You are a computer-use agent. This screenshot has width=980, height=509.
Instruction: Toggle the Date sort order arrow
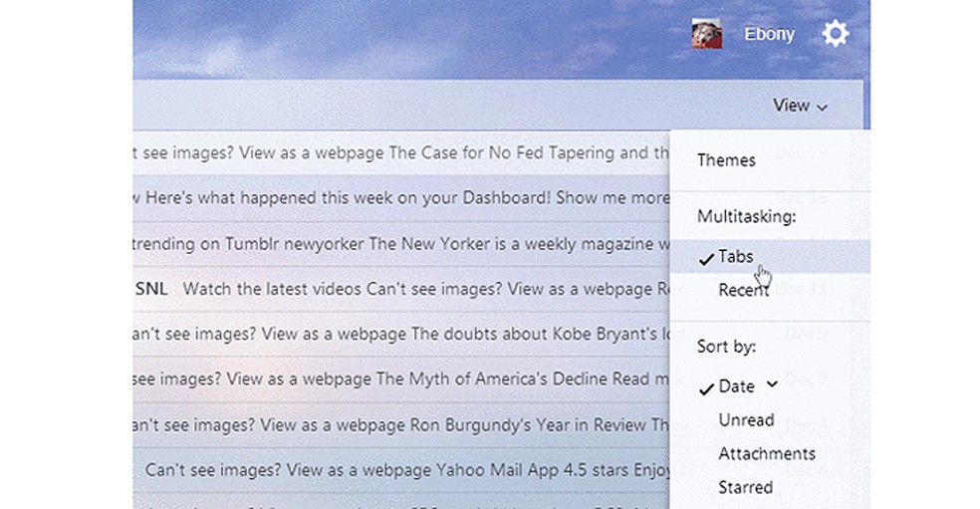pyautogui.click(x=773, y=383)
